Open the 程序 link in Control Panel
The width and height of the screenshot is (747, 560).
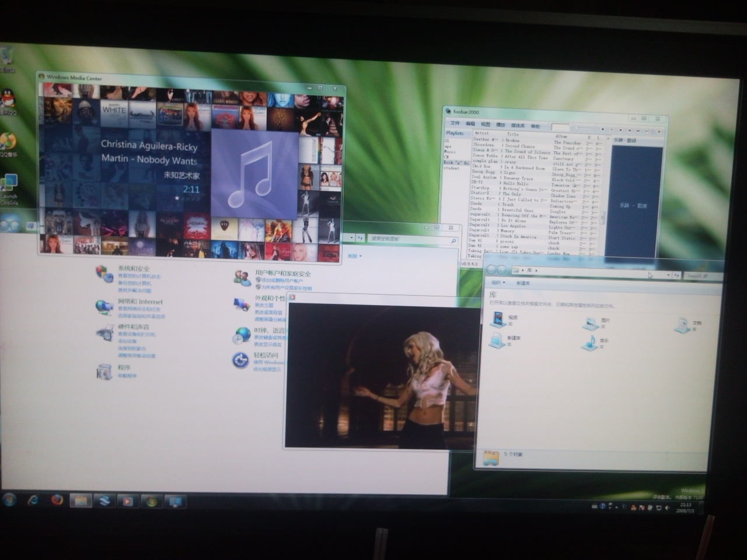click(x=124, y=367)
